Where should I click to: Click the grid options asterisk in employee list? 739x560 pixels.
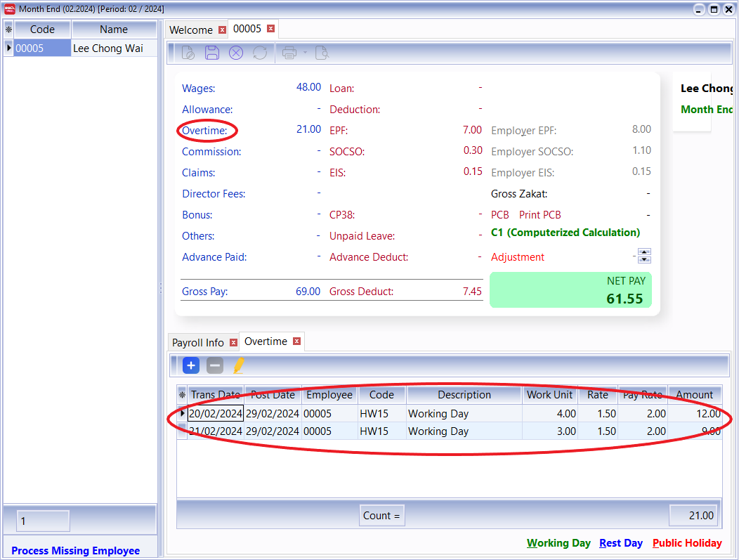pos(8,30)
